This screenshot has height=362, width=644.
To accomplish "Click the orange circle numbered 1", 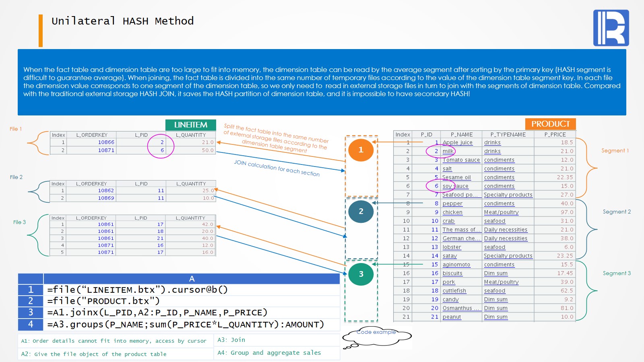I will [361, 150].
